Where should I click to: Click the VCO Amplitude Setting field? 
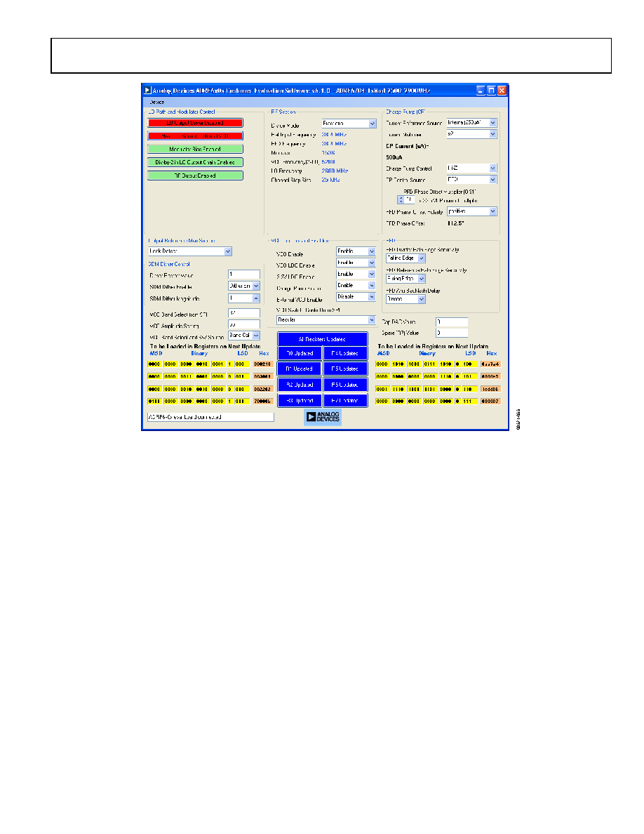point(244,324)
